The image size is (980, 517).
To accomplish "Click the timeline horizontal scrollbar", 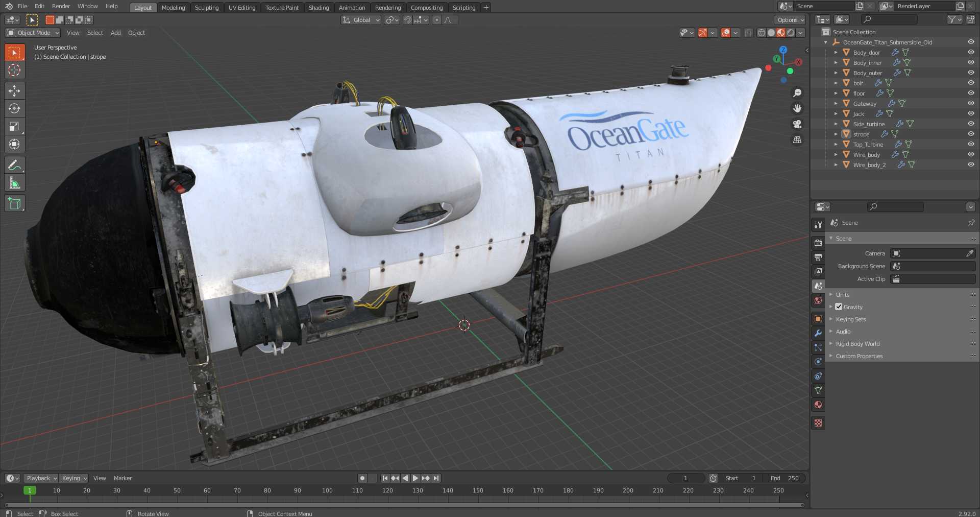I will pyautogui.click(x=404, y=505).
